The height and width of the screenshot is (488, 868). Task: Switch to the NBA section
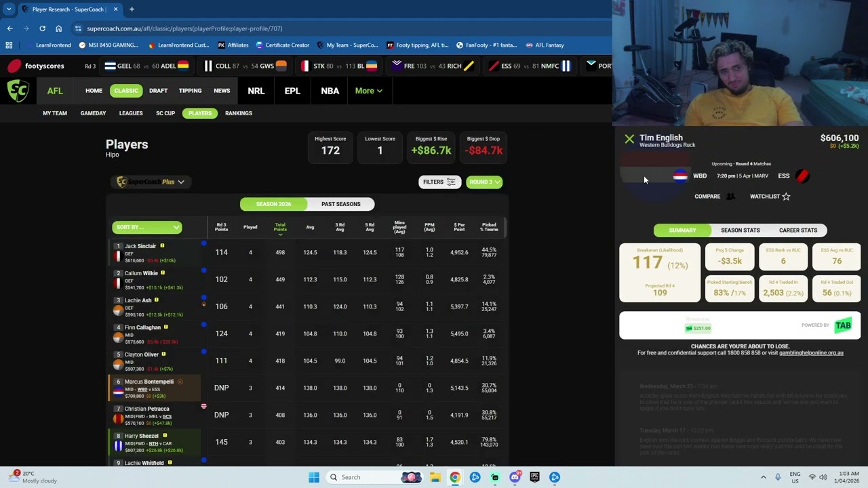[330, 91]
